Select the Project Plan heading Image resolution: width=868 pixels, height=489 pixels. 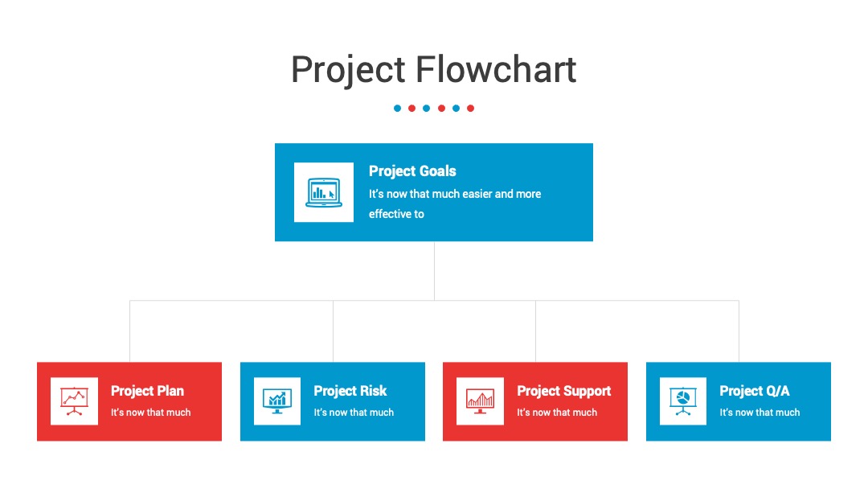(147, 391)
